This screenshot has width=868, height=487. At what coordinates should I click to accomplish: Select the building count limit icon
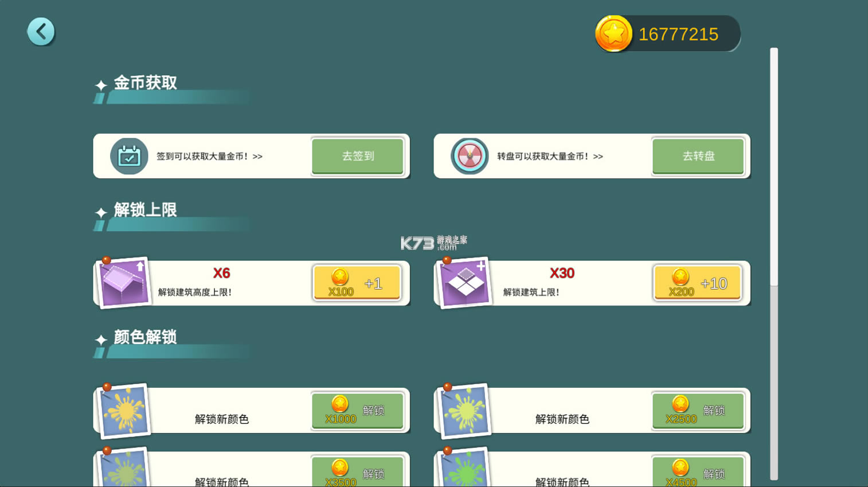464,282
